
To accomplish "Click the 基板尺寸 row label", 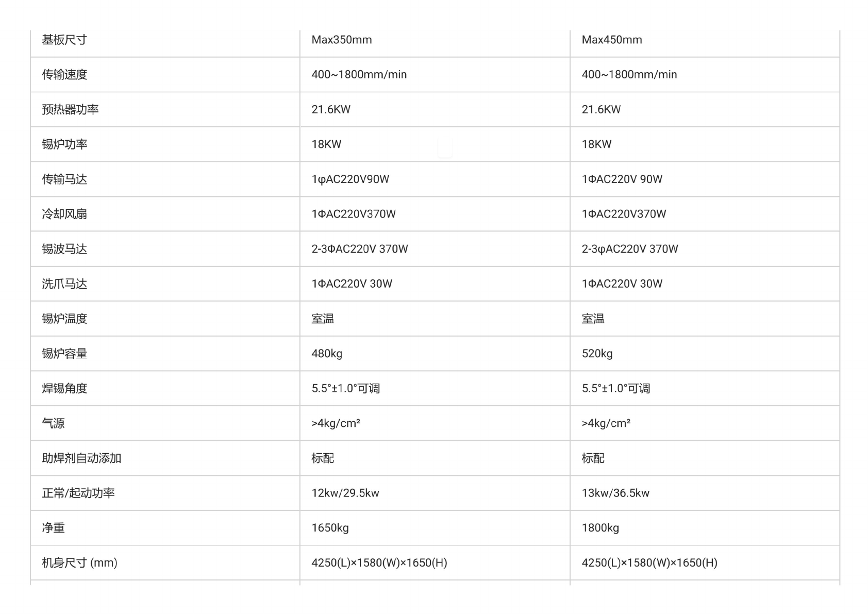I will [64, 40].
